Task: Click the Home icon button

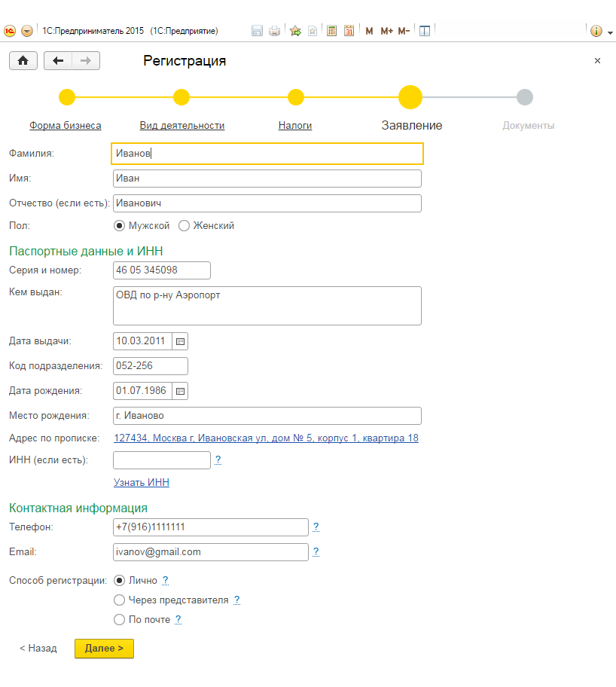Action: [x=23, y=60]
